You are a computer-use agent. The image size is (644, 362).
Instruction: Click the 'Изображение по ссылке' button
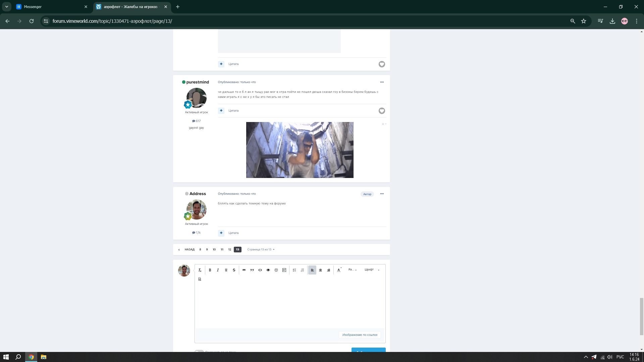[360, 335]
